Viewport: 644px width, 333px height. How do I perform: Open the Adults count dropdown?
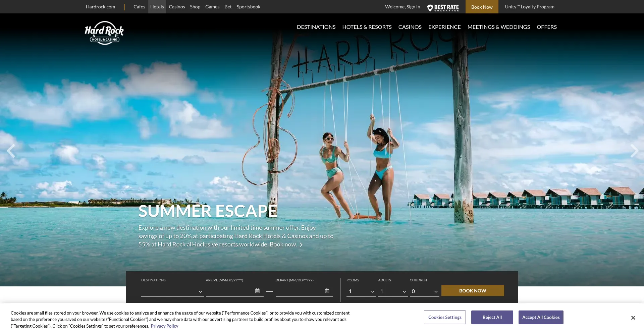coord(392,291)
